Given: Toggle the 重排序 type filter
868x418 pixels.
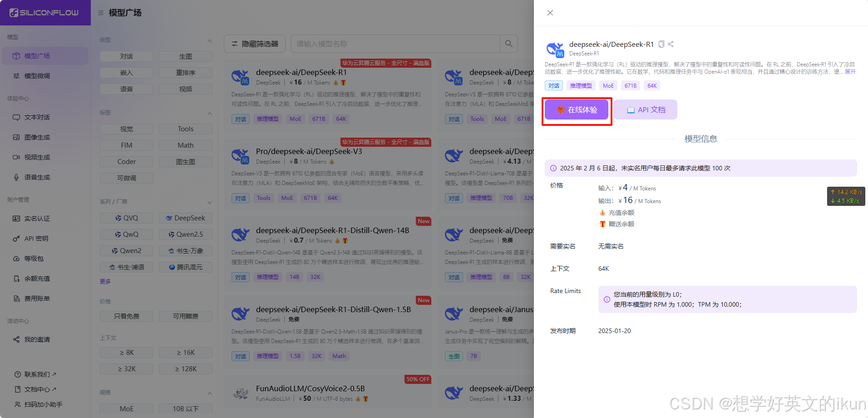Looking at the screenshot, I should point(186,73).
